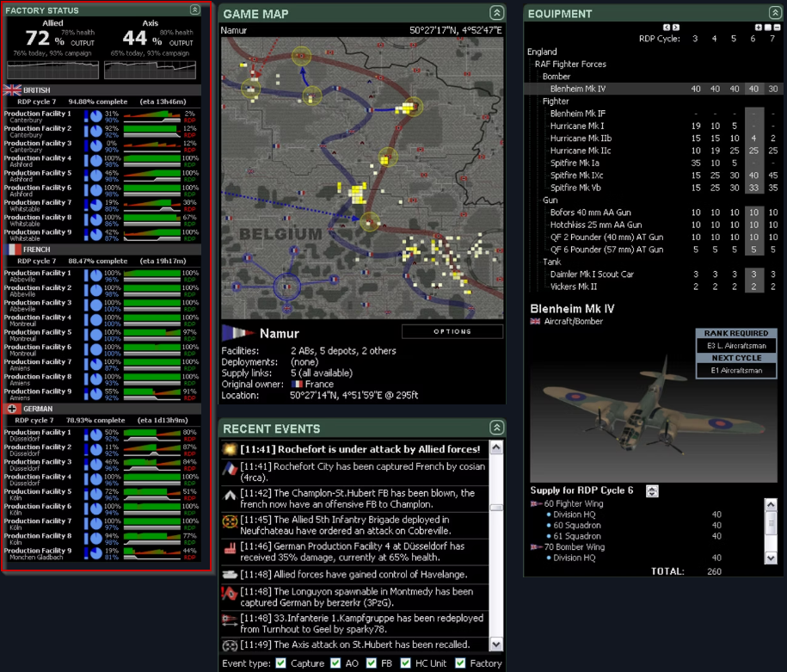Image resolution: width=787 pixels, height=672 pixels.
Task: Click the factory icon for Düsseldorf damage event
Action: point(230,548)
